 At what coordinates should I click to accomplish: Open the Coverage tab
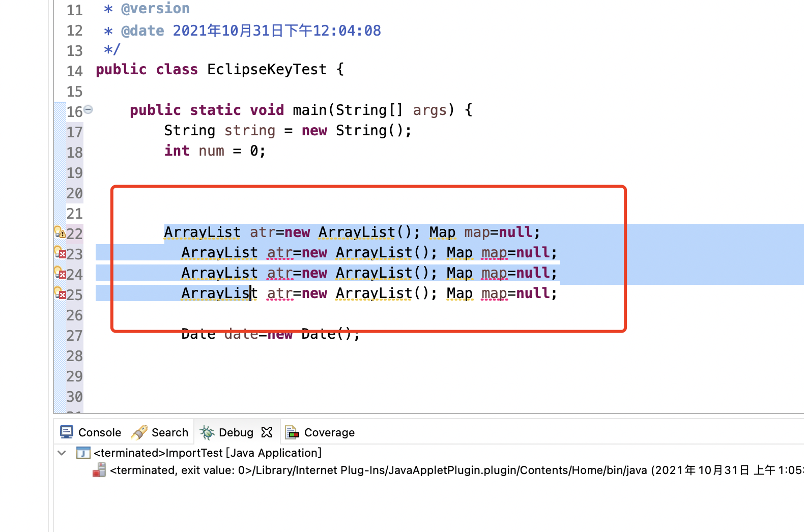pos(320,432)
